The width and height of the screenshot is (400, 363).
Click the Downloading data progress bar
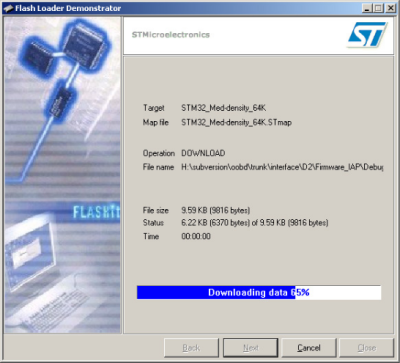pyautogui.click(x=259, y=292)
